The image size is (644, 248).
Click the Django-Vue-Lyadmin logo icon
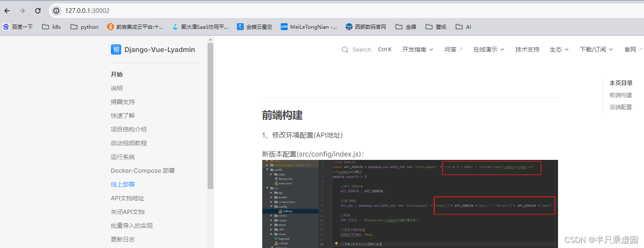click(x=116, y=49)
